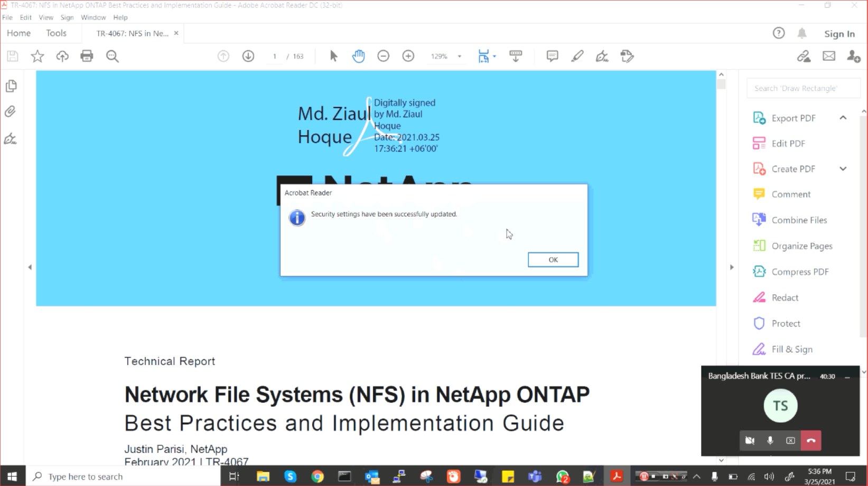Click the share link icon
Viewport: 868px width, 486px height.
804,56
